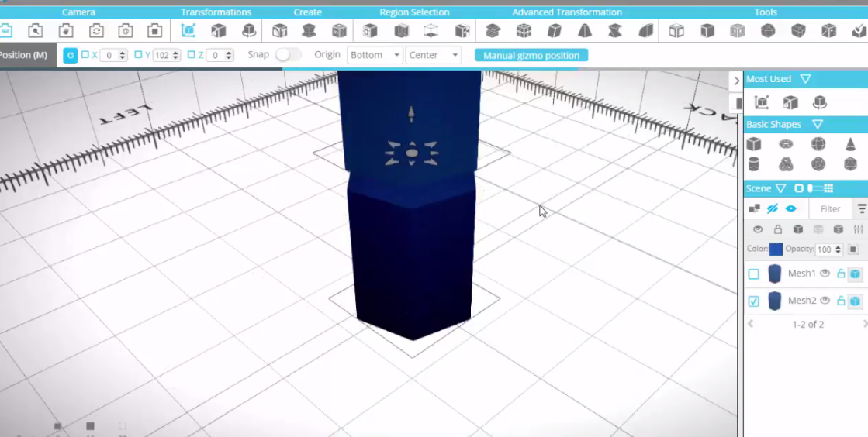Step the Opacity value
The image size is (868, 437).
(x=838, y=249)
